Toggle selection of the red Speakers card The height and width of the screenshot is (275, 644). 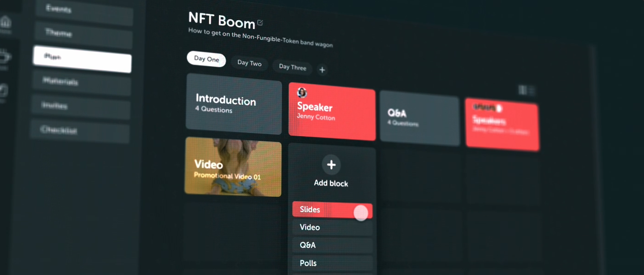(502, 125)
